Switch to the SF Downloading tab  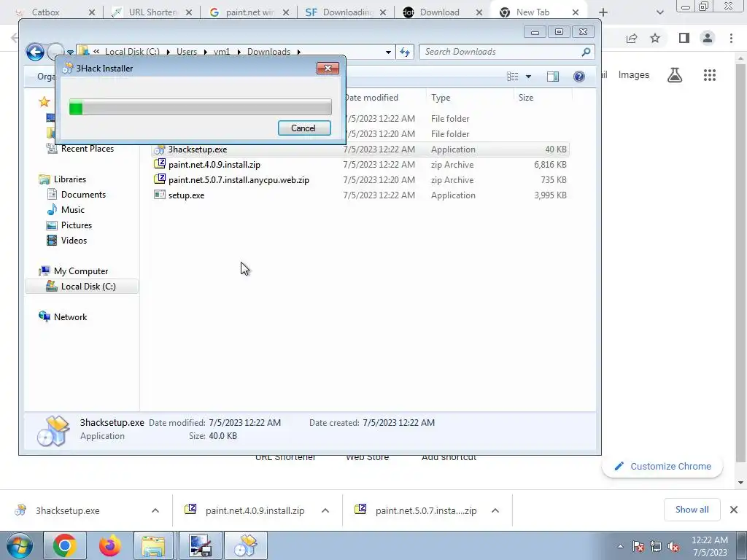348,12
